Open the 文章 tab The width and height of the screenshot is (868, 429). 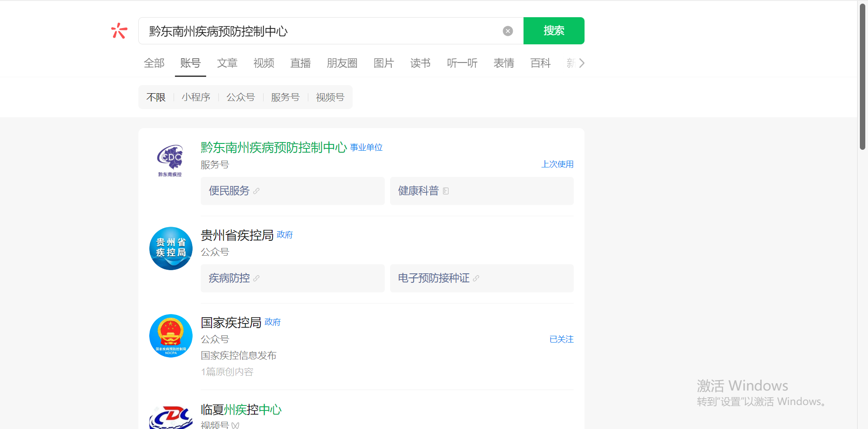(227, 63)
